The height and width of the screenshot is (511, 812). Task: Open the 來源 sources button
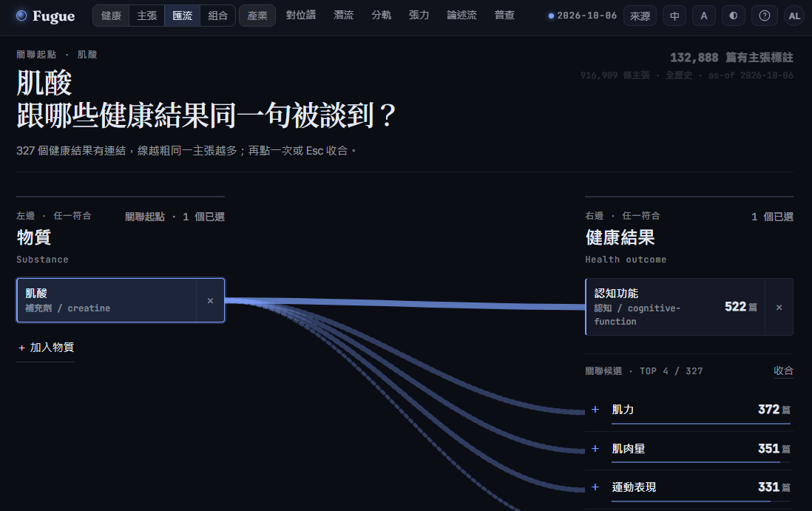click(640, 16)
